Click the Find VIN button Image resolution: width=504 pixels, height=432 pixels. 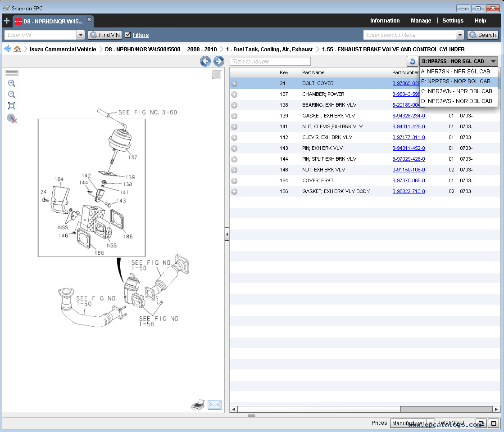tap(105, 35)
